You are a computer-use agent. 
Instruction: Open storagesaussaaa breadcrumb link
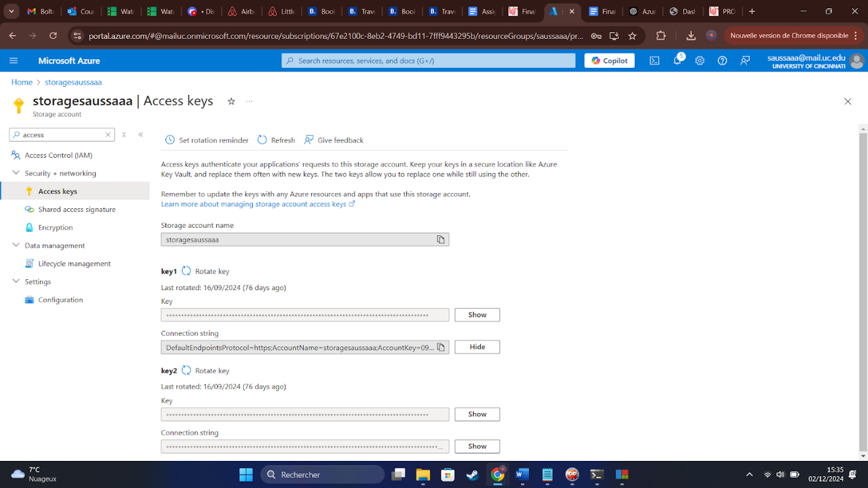click(73, 82)
